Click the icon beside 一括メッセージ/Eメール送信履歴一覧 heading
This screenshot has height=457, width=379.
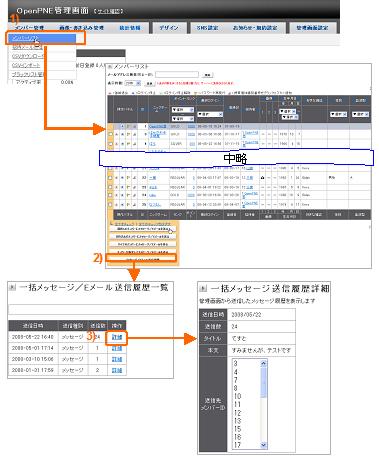click(x=12, y=287)
